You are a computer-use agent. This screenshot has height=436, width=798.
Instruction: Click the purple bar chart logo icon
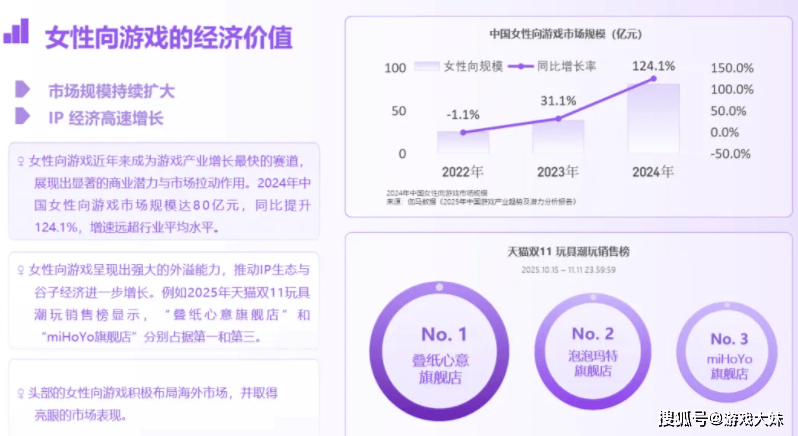coord(17,32)
